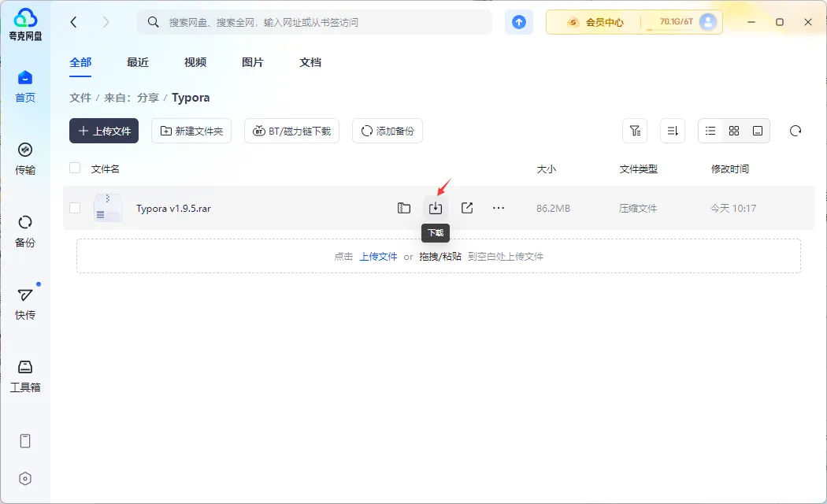Viewport: 827px width, 504px height.
Task: Click the 70.1G/6T storage usage indicator
Action: (x=676, y=21)
